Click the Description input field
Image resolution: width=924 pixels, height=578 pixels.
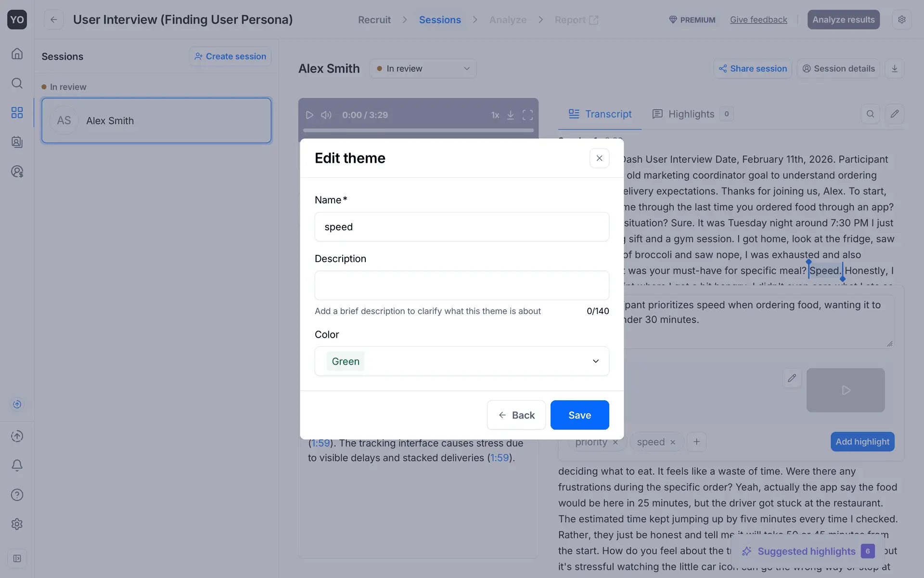point(462,285)
